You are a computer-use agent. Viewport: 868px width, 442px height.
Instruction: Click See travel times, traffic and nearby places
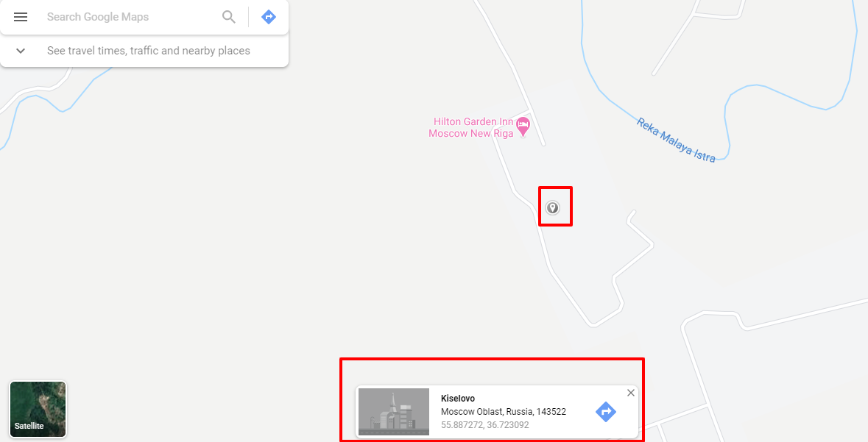click(x=149, y=51)
